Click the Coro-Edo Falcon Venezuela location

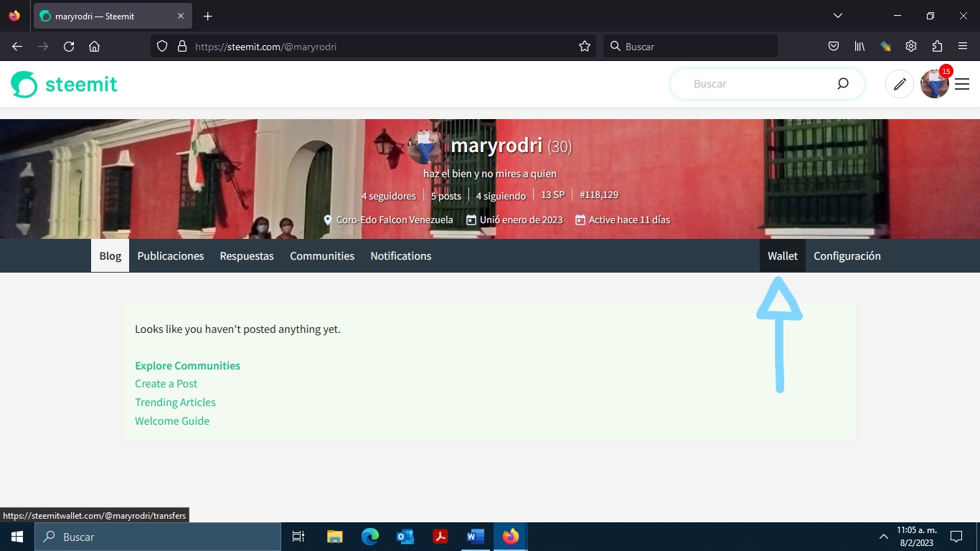395,220
